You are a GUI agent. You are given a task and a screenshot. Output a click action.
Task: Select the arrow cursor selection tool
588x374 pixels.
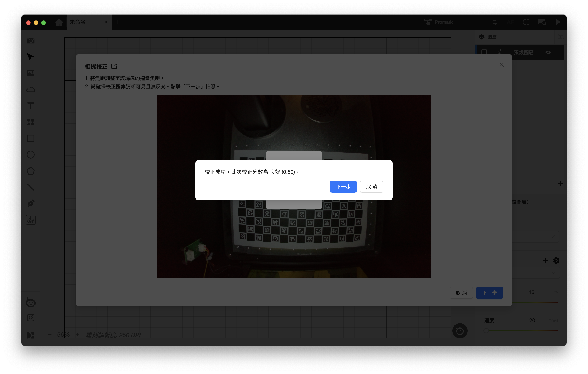point(30,57)
